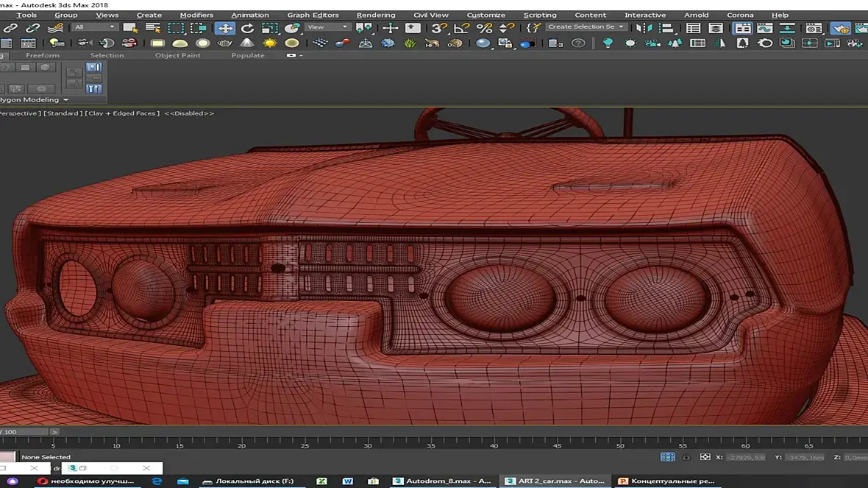Screen dimensions: 868x488
Task: Toggle the Angle Snap button
Action: pos(461,28)
